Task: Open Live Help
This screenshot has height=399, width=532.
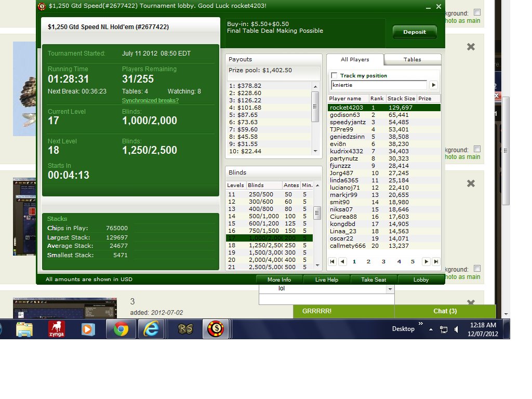Action: click(x=327, y=280)
